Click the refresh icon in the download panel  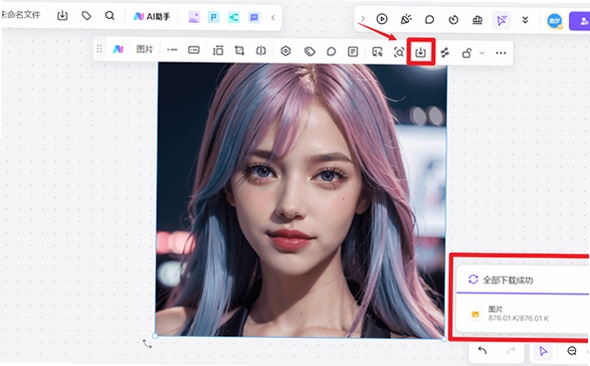[473, 279]
